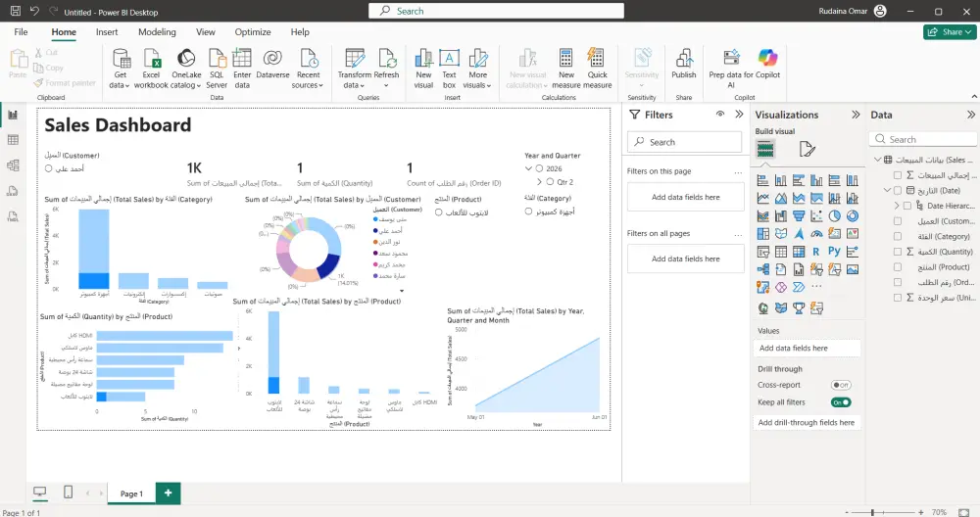The width and height of the screenshot is (980, 517).
Task: Open Copilot from the ribbon
Action: [768, 65]
